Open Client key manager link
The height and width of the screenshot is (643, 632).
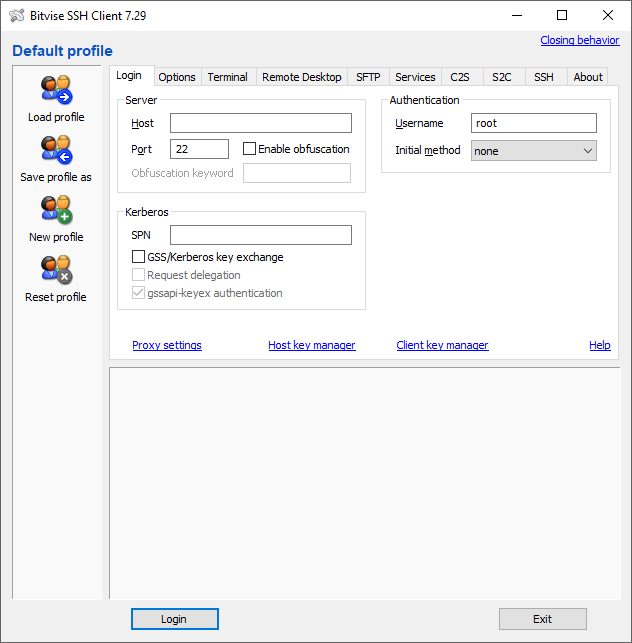pyautogui.click(x=442, y=345)
